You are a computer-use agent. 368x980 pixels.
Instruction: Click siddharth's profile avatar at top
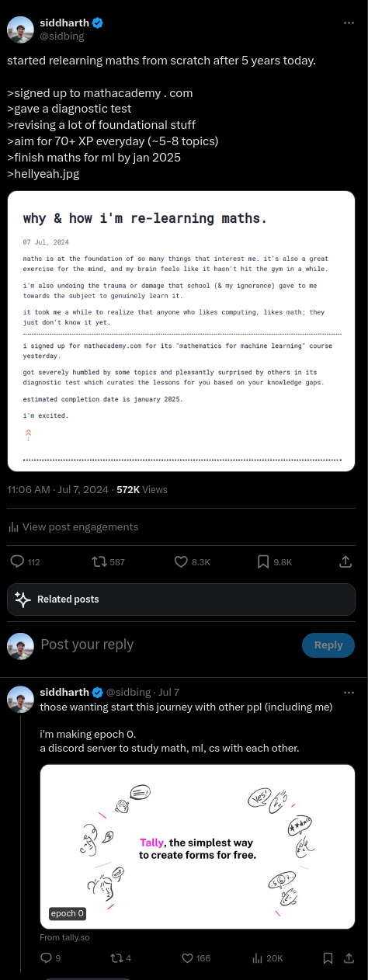coord(20,29)
